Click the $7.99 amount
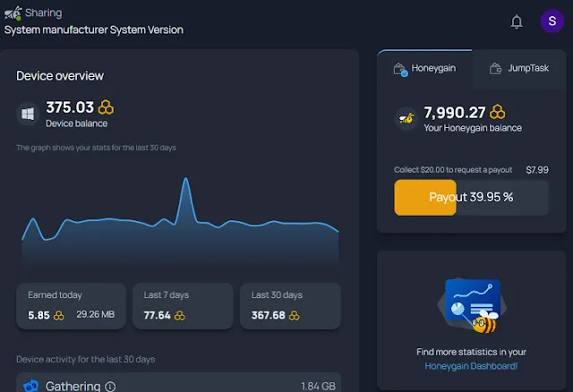573x392 pixels. (537, 170)
